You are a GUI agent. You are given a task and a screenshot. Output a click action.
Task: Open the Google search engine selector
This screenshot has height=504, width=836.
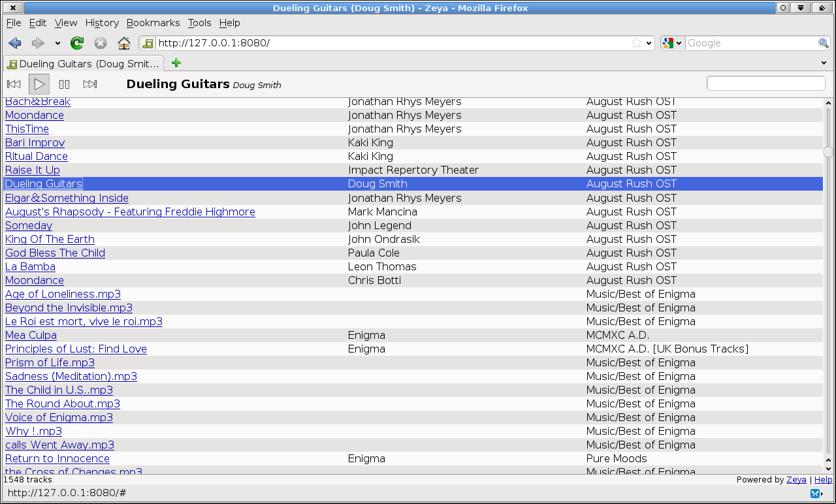672,43
